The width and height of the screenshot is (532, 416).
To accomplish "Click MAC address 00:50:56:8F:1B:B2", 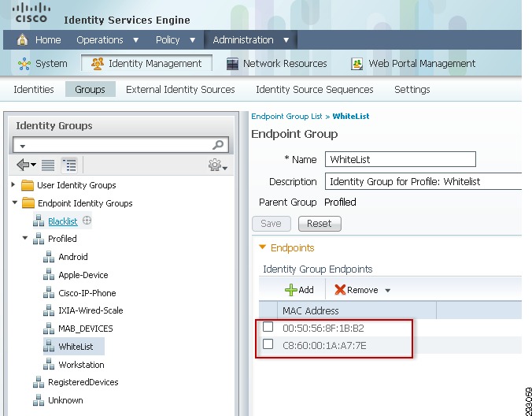I will coord(323,328).
